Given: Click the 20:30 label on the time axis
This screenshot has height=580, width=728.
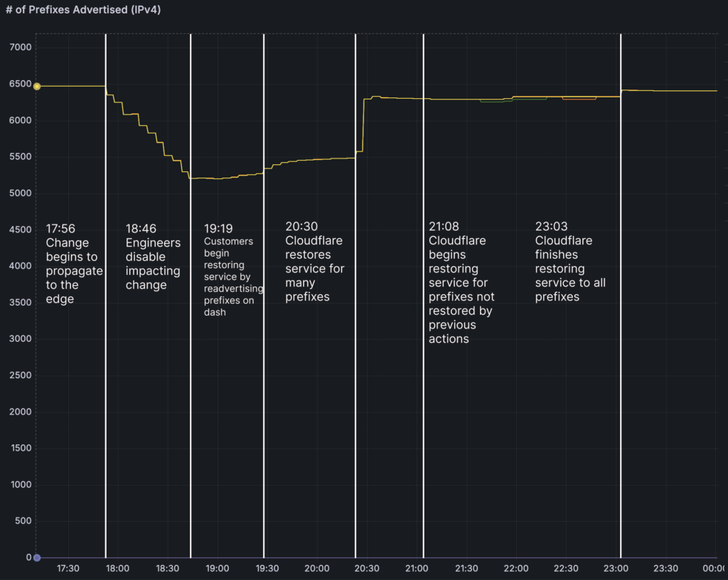Looking at the screenshot, I should point(366,569).
